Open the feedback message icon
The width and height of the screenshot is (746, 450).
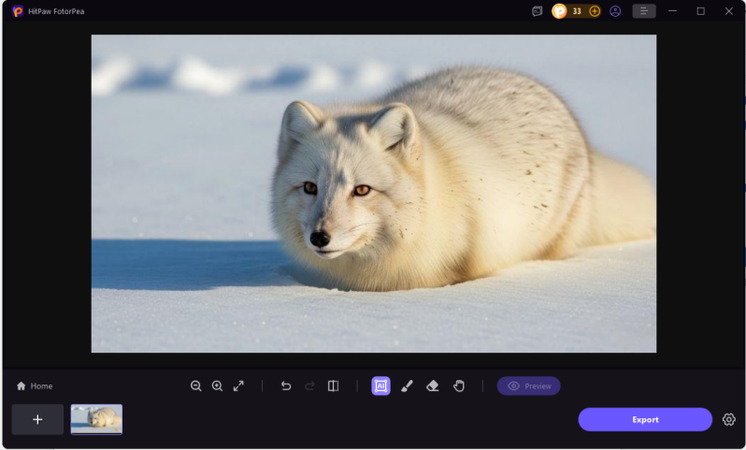tap(537, 11)
